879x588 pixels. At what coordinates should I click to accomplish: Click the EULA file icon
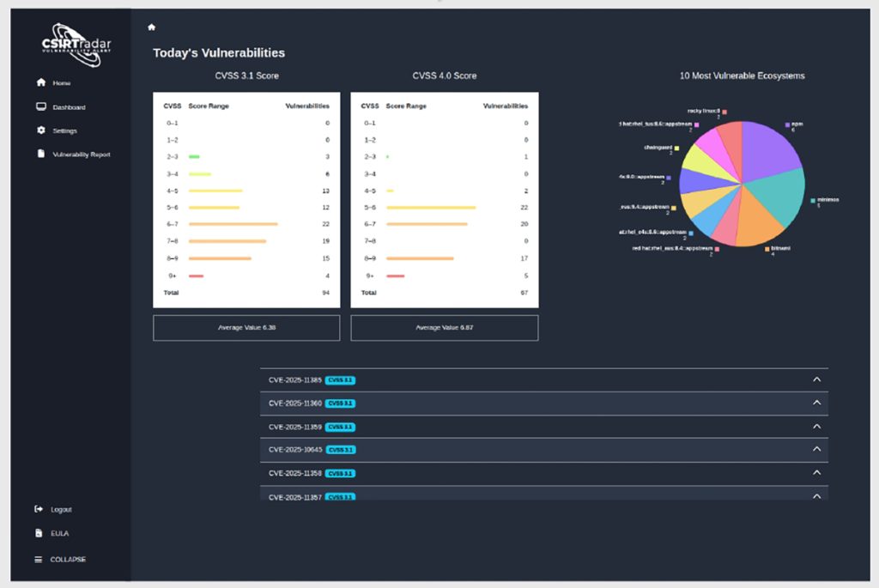[x=39, y=533]
